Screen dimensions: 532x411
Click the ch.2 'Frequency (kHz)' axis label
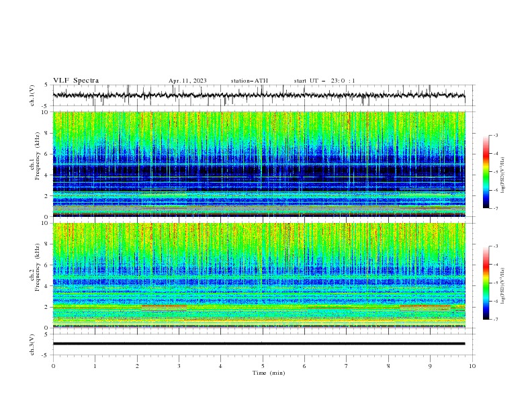[37, 267]
